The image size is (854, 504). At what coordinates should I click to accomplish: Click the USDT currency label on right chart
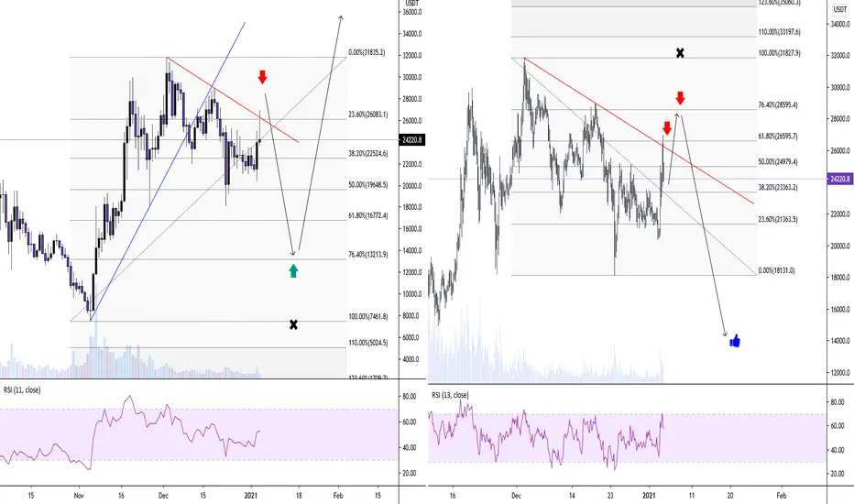point(840,9)
